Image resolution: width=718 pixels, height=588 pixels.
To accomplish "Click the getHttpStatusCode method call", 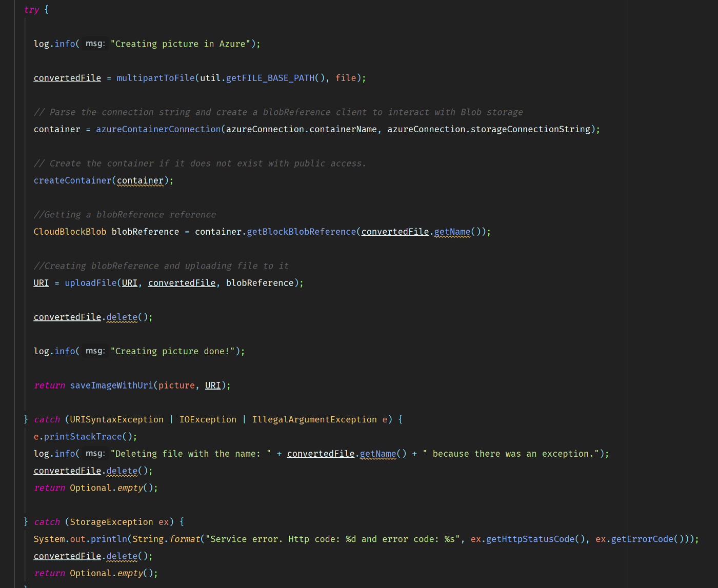I will pyautogui.click(x=530, y=539).
